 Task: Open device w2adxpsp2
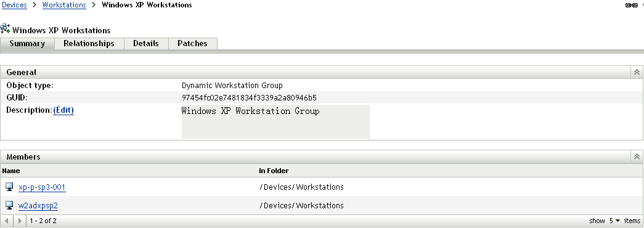tap(38, 205)
